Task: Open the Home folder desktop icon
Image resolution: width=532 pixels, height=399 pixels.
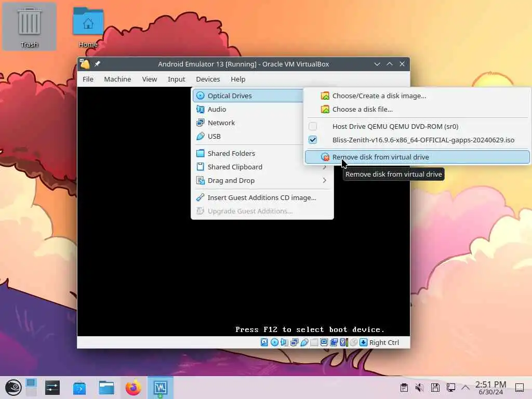Action: click(88, 27)
